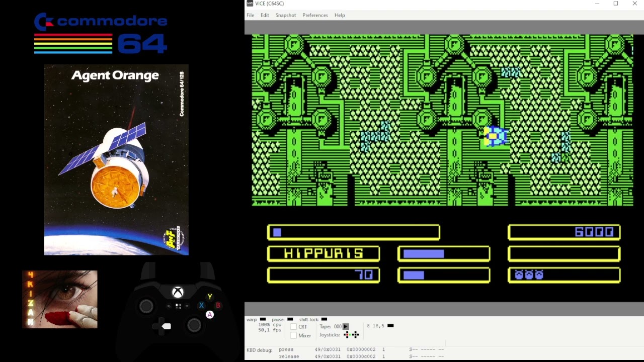The width and height of the screenshot is (644, 362).
Task: Click the shift-lock indicator LED
Action: [324, 319]
